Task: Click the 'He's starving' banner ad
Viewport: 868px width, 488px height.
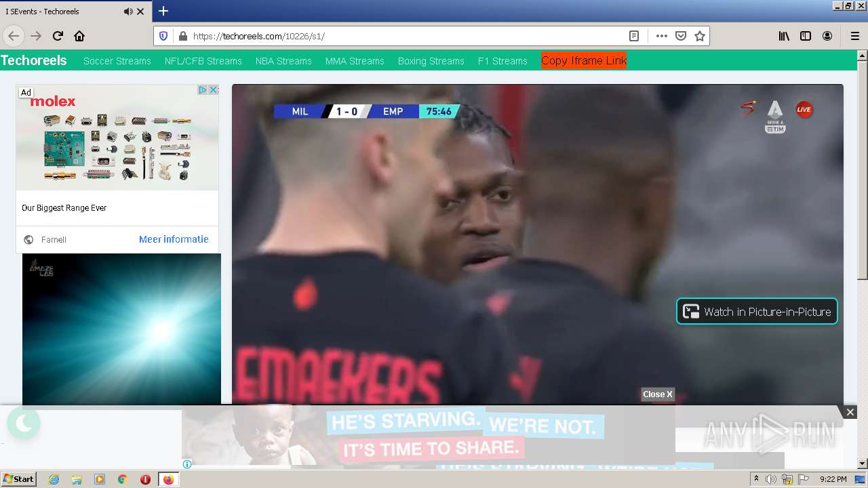Action: [x=429, y=435]
